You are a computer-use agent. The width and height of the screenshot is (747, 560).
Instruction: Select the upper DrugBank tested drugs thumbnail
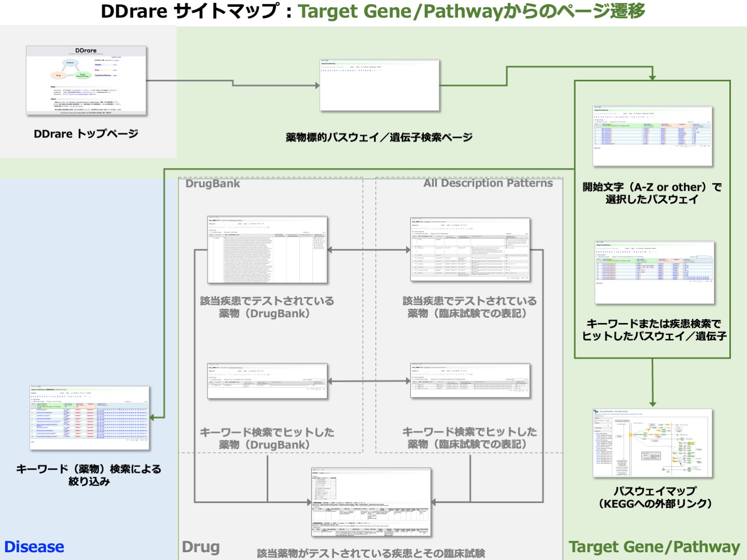tap(267, 249)
